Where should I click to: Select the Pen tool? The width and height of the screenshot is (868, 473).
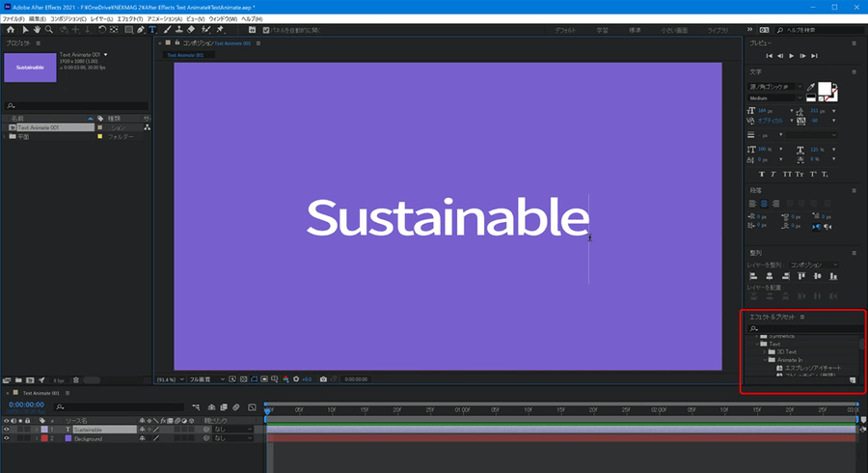(x=141, y=30)
